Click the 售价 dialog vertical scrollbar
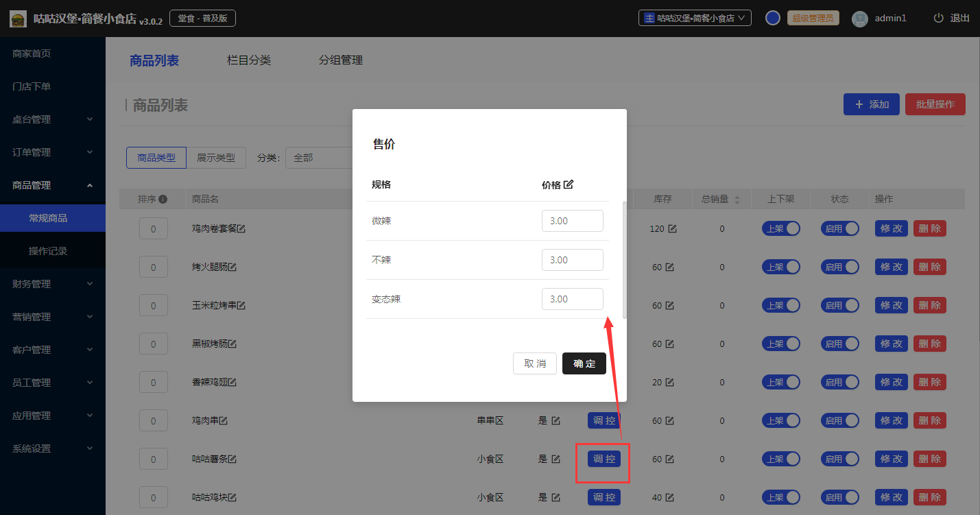Viewport: 980px width, 515px height. click(624, 260)
